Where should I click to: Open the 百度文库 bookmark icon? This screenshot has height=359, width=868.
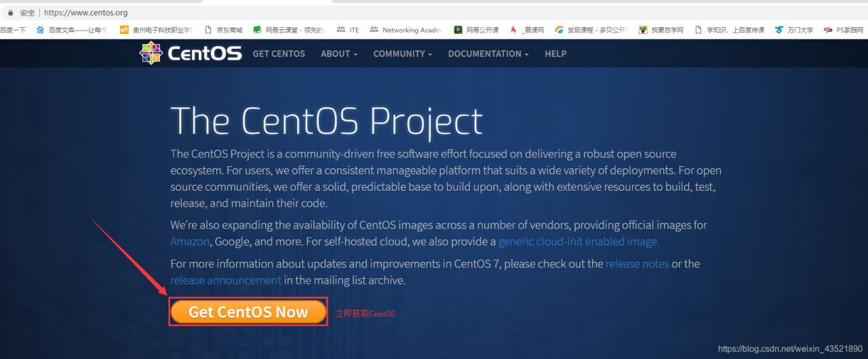[x=41, y=30]
